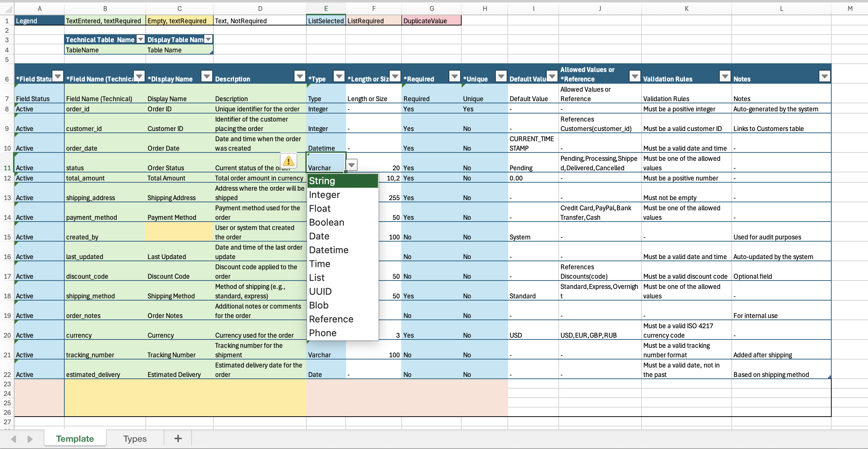Open the filter on Validation Rules column

[x=725, y=76]
